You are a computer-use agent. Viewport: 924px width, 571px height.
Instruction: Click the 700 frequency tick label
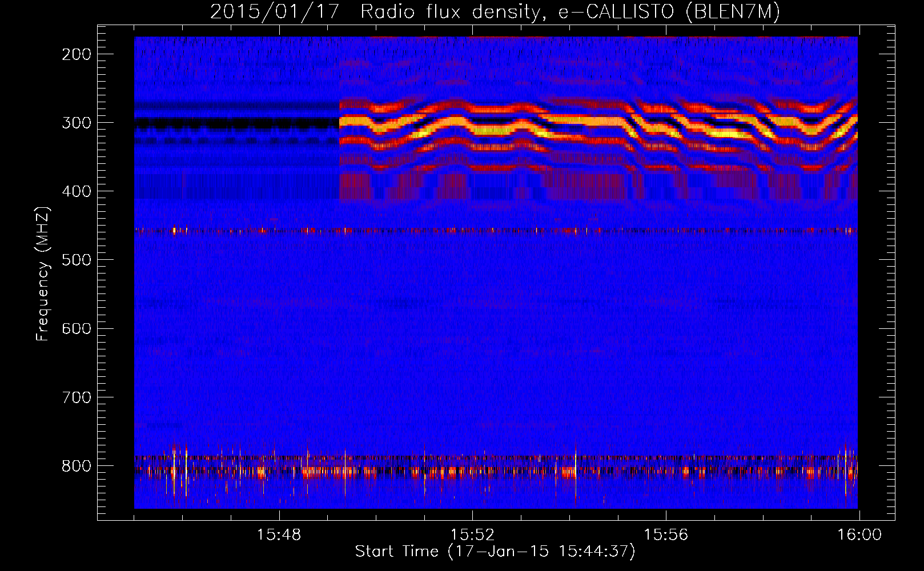(x=77, y=397)
